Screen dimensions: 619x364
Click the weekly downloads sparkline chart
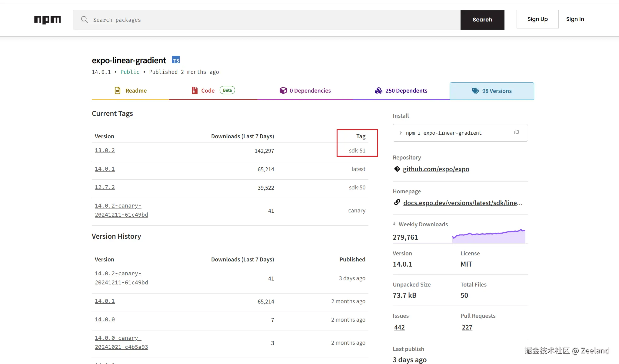click(x=488, y=236)
